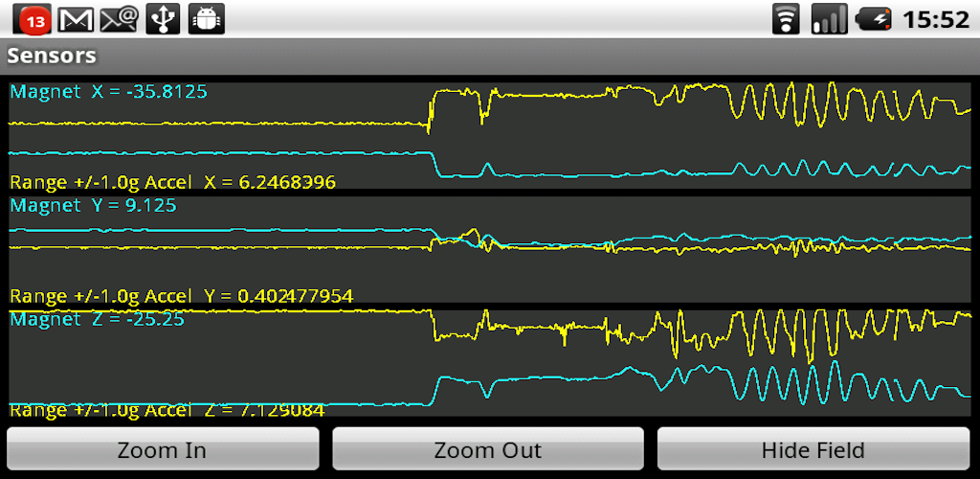Viewport: 980px width, 479px height.
Task: Select the Magnet Y = 9.125 reading
Action: (93, 205)
